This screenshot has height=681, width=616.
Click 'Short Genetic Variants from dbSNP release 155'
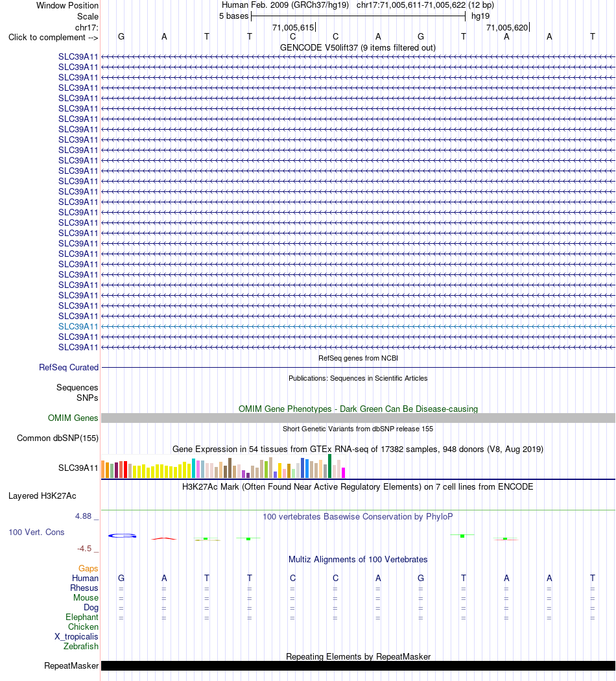[x=358, y=429]
